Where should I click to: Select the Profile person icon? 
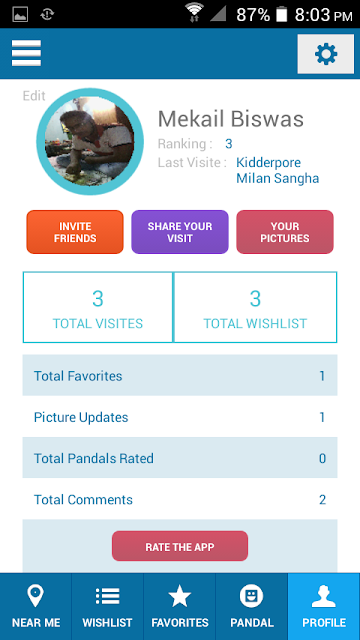click(324, 596)
